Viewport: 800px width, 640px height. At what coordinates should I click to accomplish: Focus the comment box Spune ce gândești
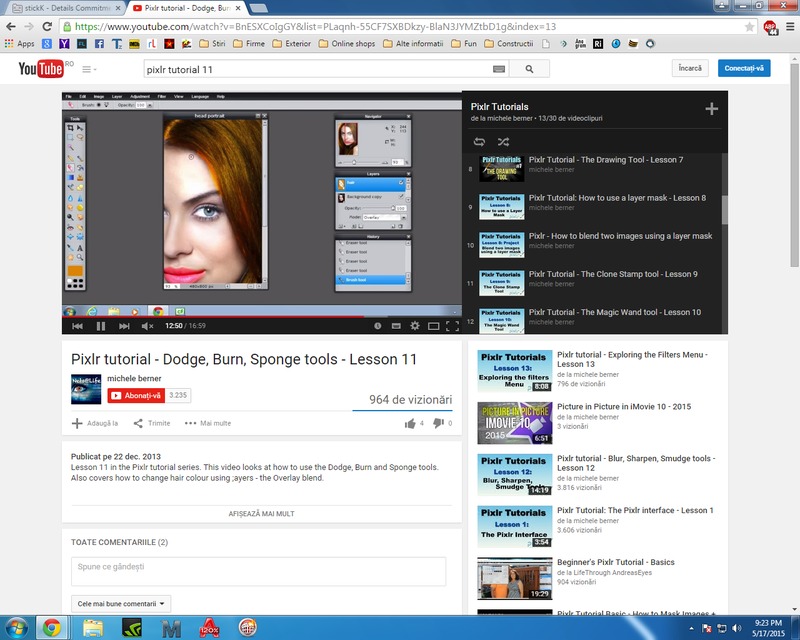coord(259,571)
